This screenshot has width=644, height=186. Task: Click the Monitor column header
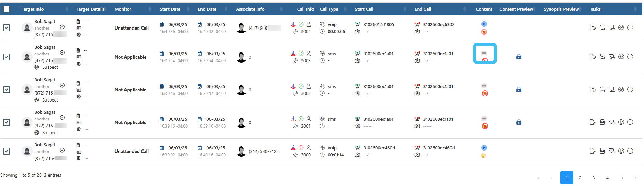click(123, 9)
